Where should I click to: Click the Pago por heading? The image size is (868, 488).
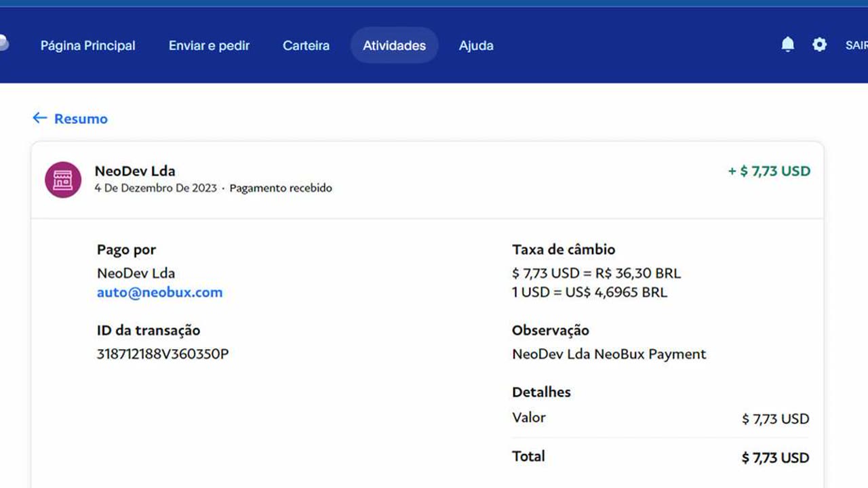pos(127,249)
